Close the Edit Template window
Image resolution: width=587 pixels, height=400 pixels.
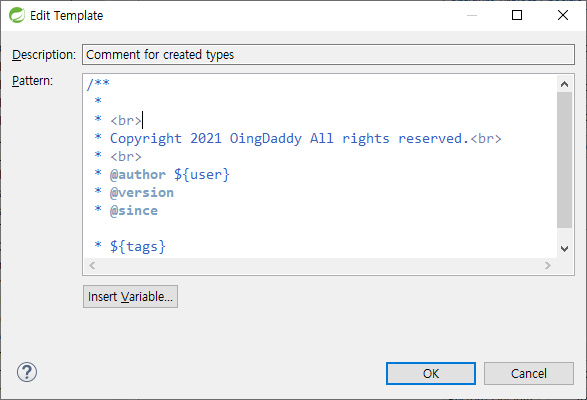pyautogui.click(x=563, y=15)
